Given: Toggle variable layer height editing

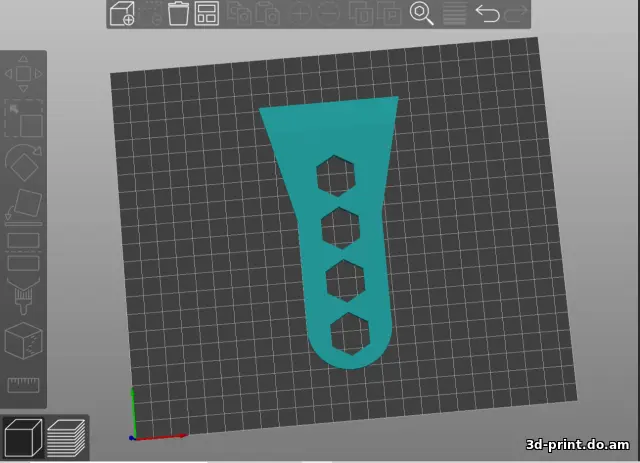Looking at the screenshot, I should tap(455, 13).
